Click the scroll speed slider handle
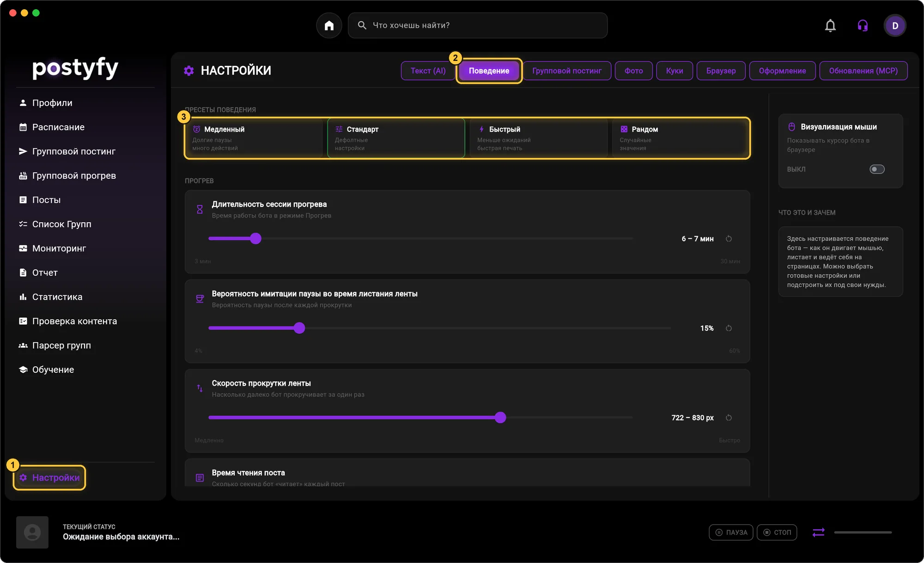The height and width of the screenshot is (563, 924). coord(500,418)
